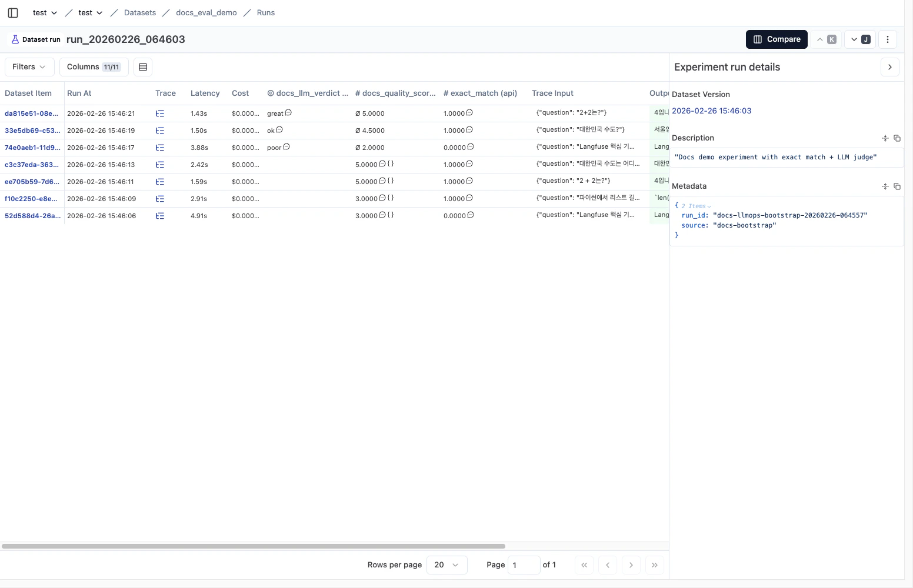913x588 pixels.
Task: Open comment bubble for 5.0000 in ee705b59 row
Action: tap(382, 181)
